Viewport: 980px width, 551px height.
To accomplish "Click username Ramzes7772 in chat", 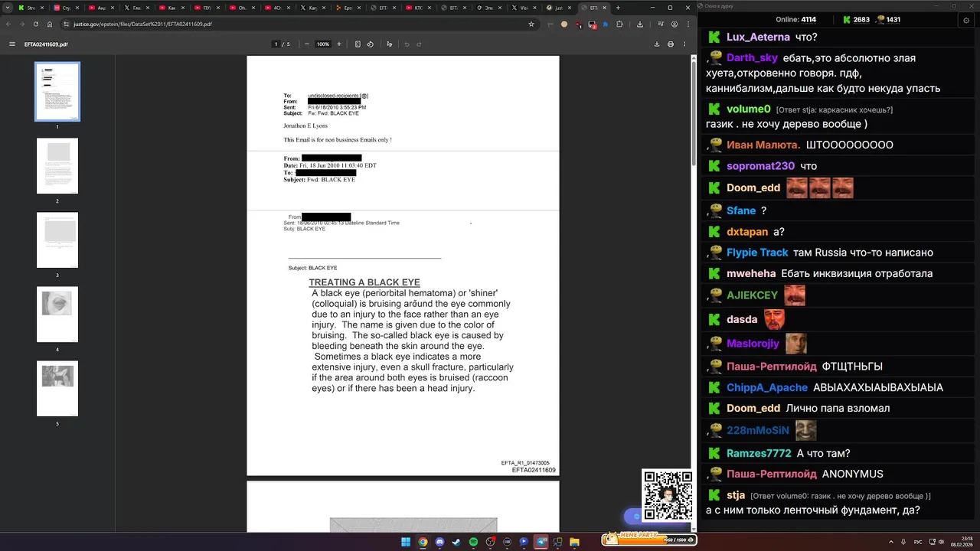I will click(x=759, y=453).
